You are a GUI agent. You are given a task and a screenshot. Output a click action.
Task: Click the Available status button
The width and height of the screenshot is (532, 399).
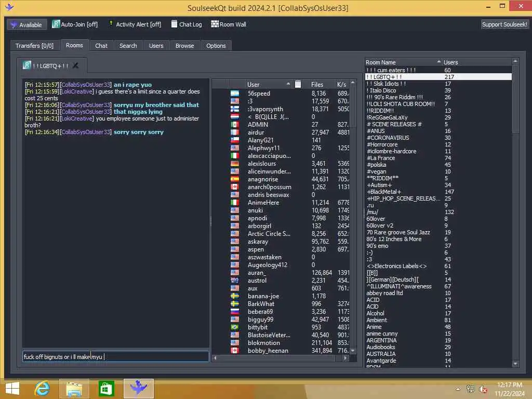tap(27, 24)
